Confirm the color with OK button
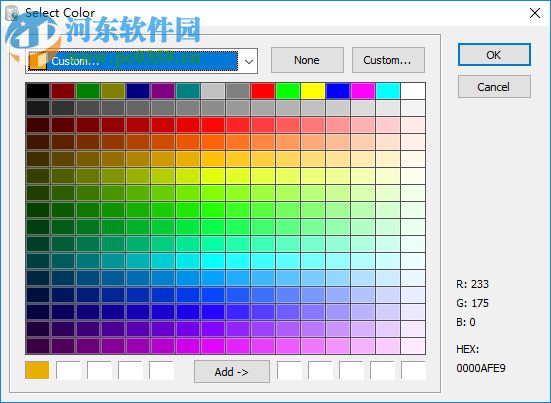Screen dimensions: 551x403 coord(494,55)
